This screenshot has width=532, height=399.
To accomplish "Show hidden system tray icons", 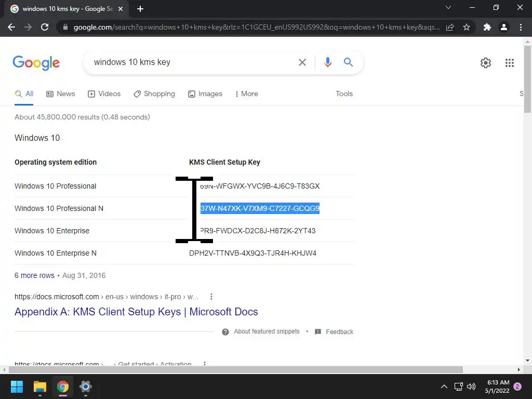I will (444, 387).
